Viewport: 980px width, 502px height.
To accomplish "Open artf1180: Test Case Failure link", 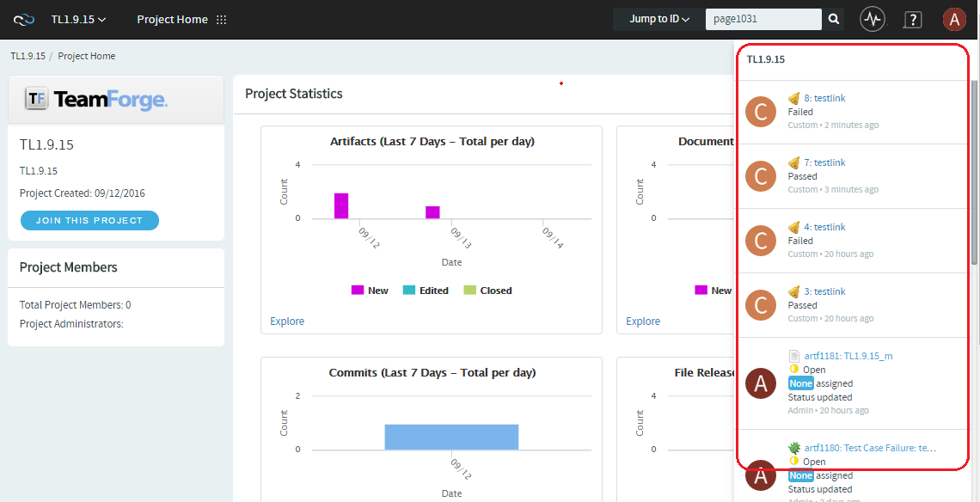I will pos(870,448).
